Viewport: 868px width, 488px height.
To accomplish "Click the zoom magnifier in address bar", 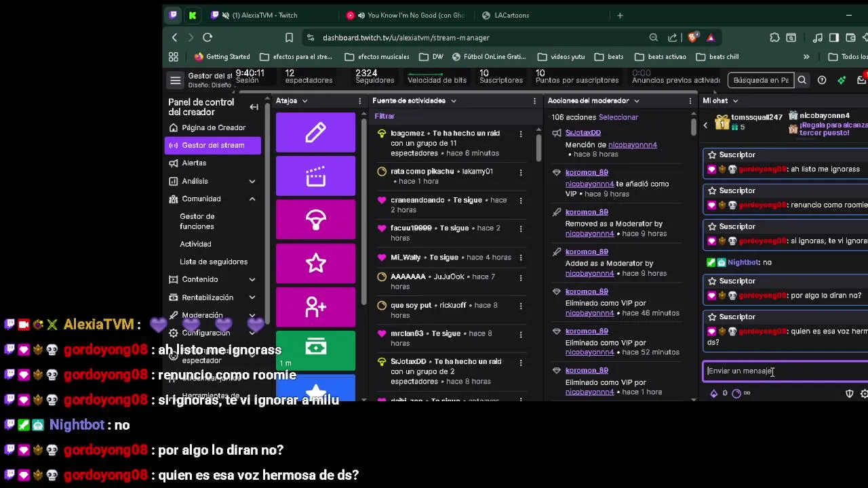I will pyautogui.click(x=654, y=37).
